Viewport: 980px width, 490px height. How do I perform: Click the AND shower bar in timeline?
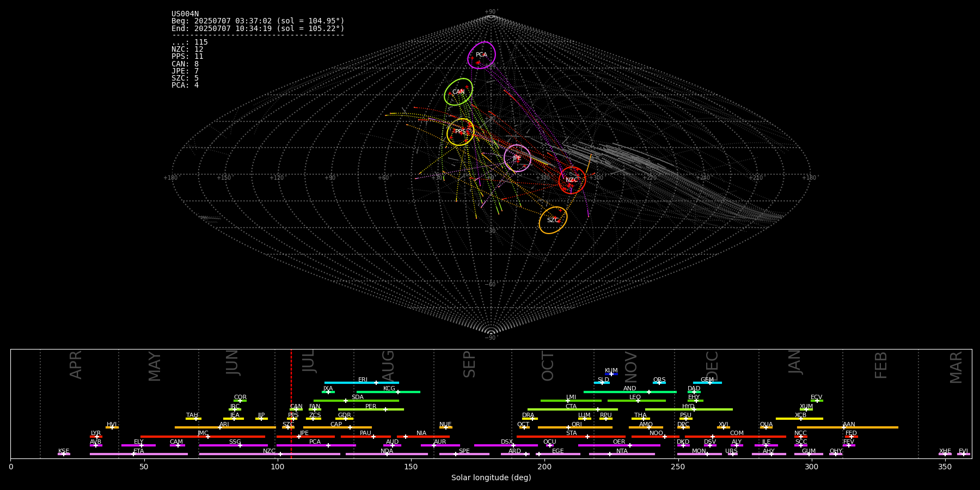[630, 391]
